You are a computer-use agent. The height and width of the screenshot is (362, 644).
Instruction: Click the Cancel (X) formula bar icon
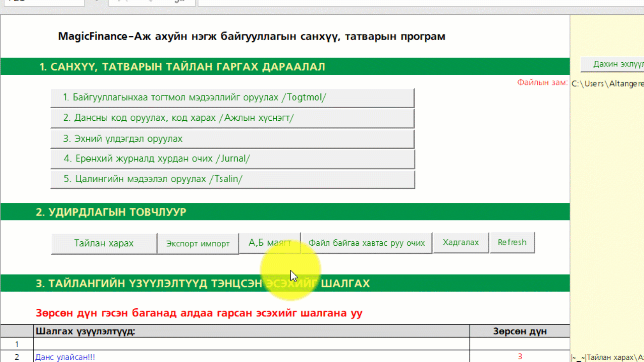point(122,1)
